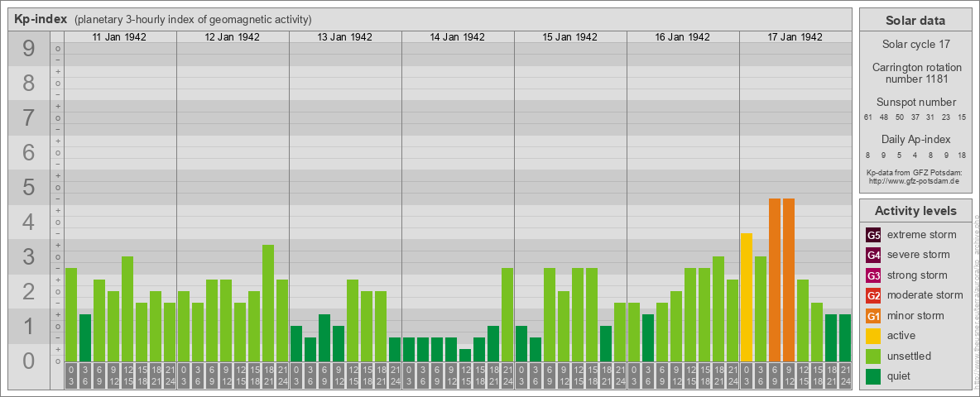Click the Daily Ap-index label
The width and height of the screenshot is (980, 397).
[x=915, y=140]
